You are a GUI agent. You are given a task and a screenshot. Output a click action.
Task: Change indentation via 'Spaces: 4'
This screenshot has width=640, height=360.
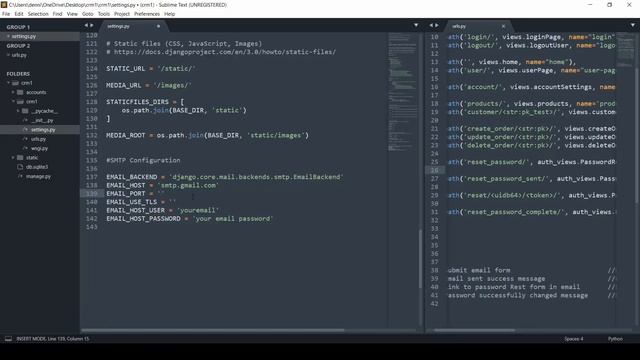pos(574,339)
